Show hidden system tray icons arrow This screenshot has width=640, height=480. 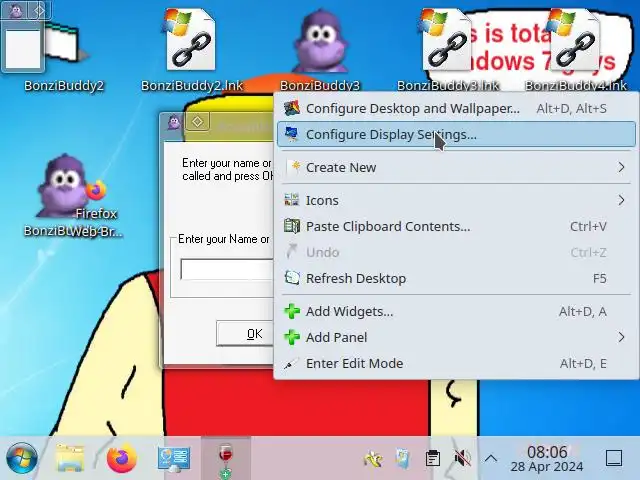(491, 458)
